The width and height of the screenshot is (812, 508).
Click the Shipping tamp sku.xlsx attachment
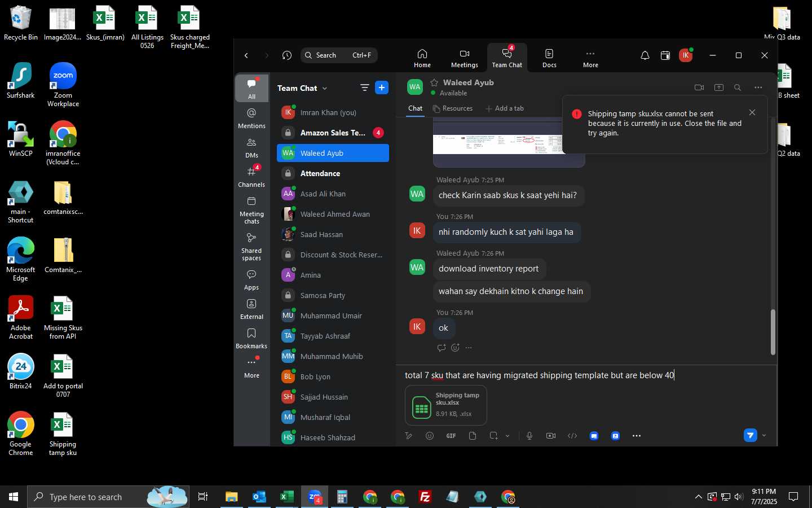coord(445,405)
